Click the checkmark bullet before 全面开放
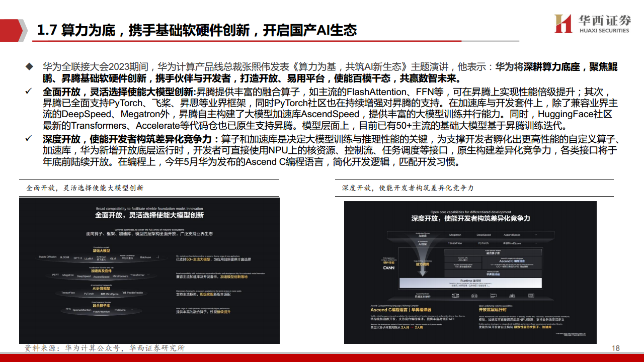The height and width of the screenshot is (362, 644). pyautogui.click(x=29, y=92)
